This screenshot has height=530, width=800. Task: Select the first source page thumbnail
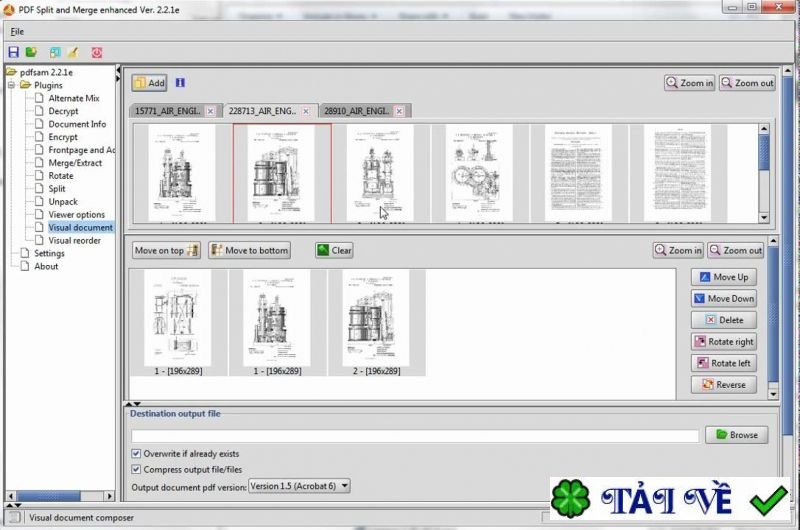click(182, 173)
